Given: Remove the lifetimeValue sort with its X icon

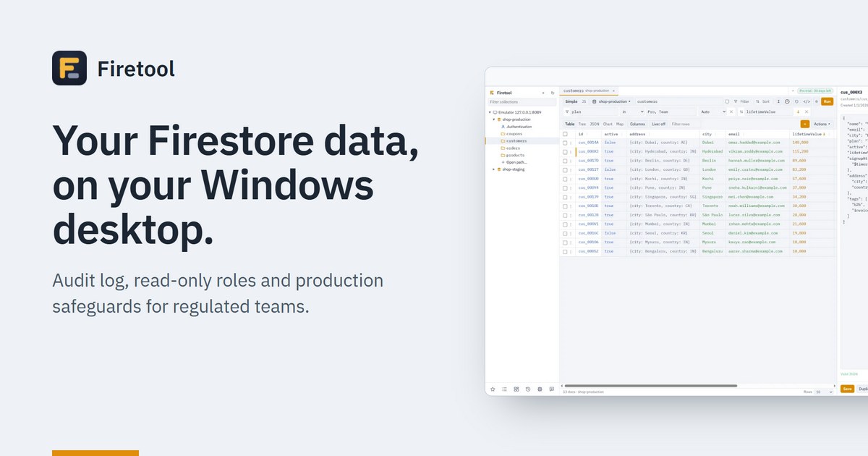Looking at the screenshot, I should pyautogui.click(x=807, y=111).
